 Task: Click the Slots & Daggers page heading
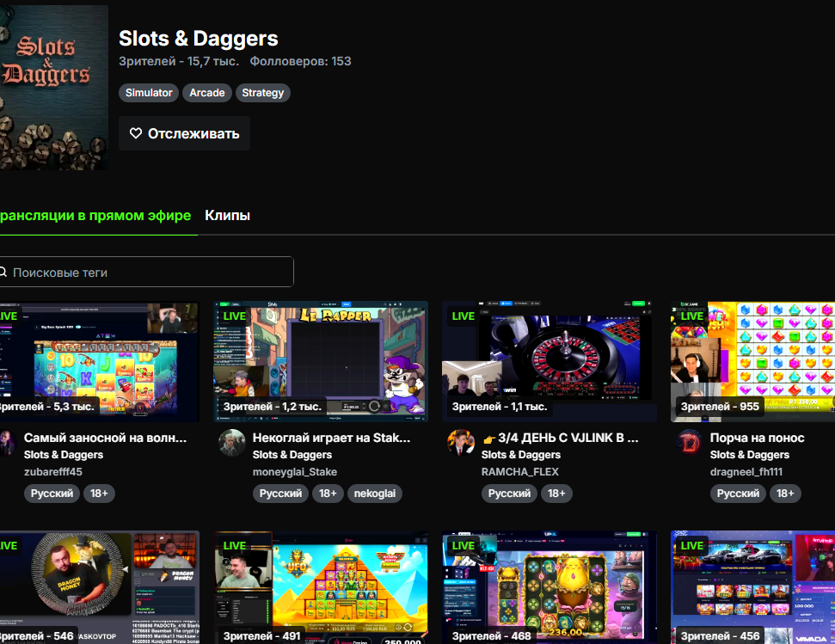pyautogui.click(x=198, y=39)
